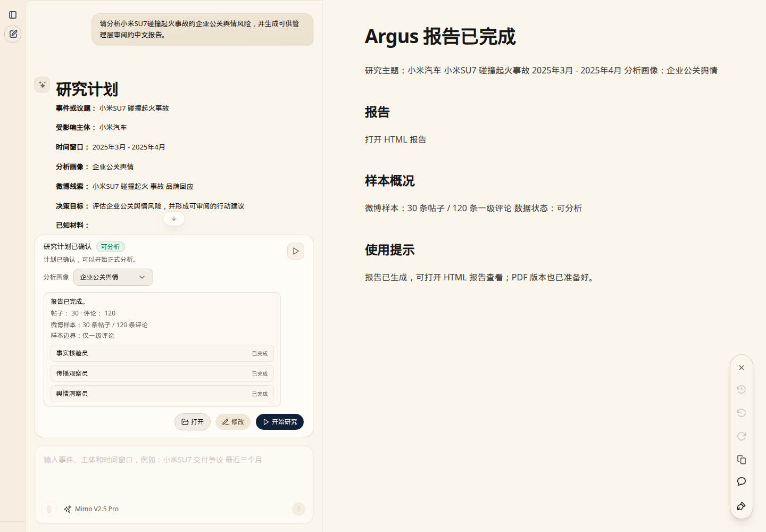Click the play icon beside plan status
The width and height of the screenshot is (766, 532).
[x=296, y=251]
